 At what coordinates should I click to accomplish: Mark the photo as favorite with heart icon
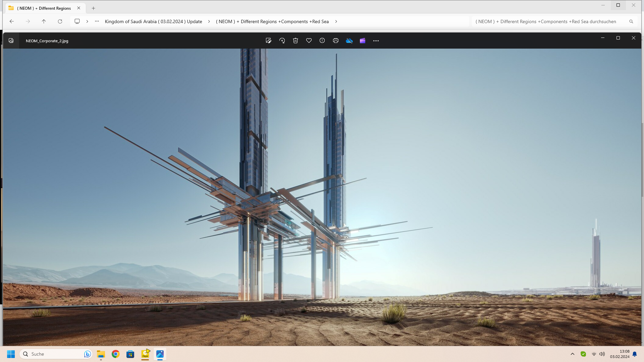coord(309,41)
